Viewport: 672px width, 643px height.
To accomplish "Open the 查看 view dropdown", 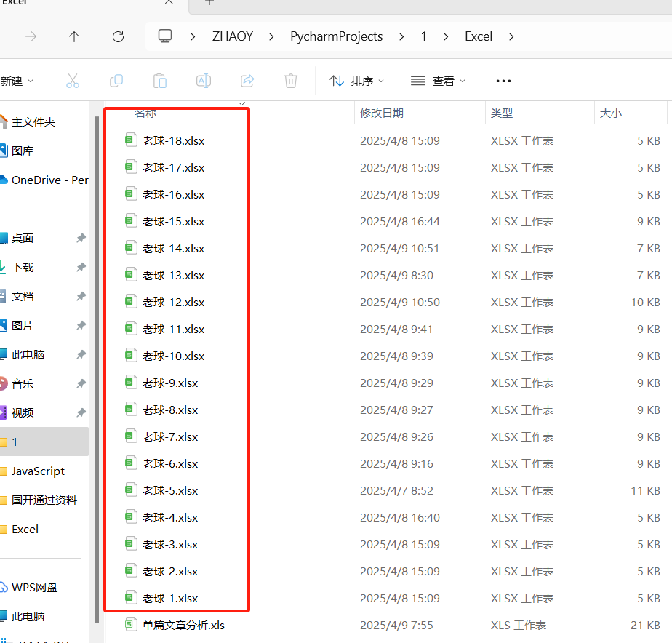I will click(438, 81).
